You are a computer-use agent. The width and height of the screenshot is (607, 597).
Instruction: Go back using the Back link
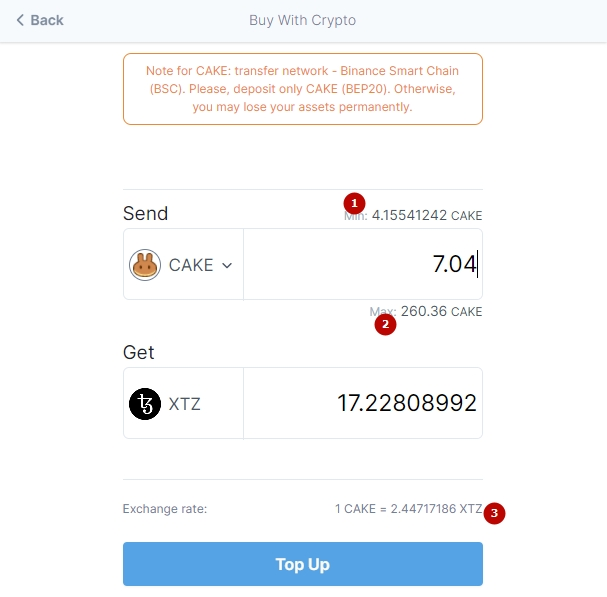click(x=40, y=20)
